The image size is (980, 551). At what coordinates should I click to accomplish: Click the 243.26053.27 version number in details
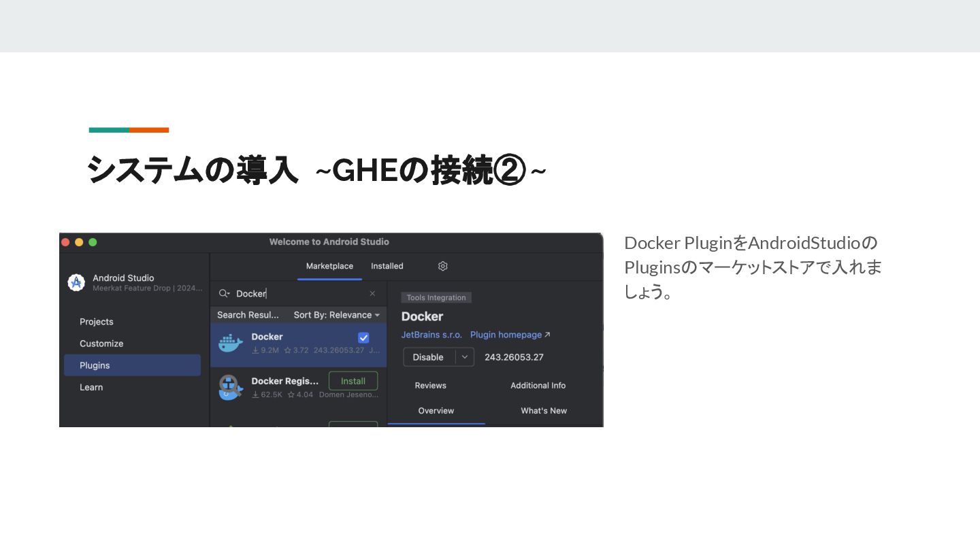pos(514,357)
